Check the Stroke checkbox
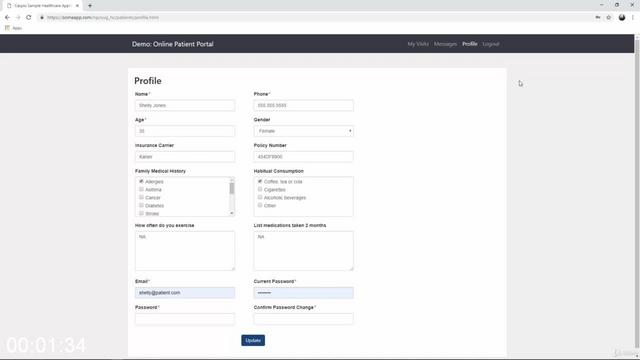 141,213
